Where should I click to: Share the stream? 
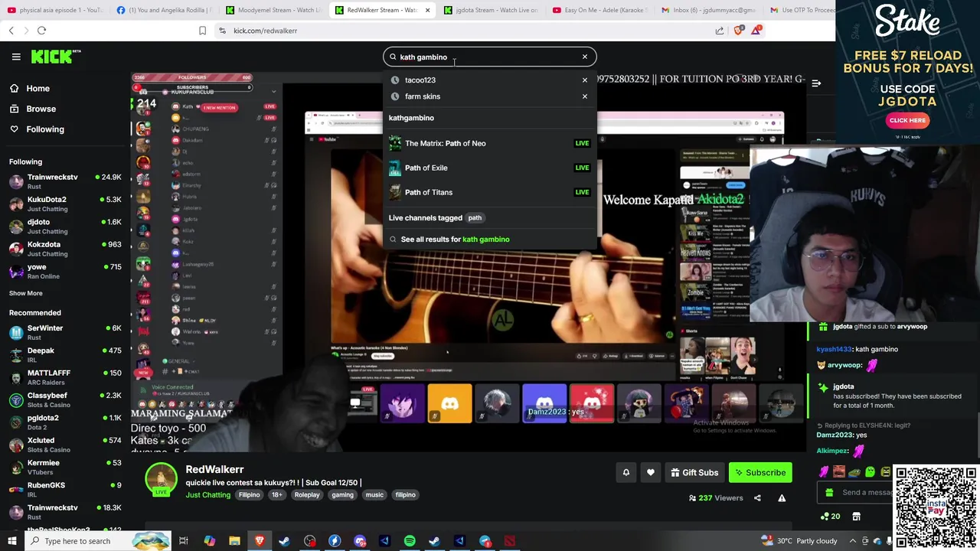coord(757,498)
